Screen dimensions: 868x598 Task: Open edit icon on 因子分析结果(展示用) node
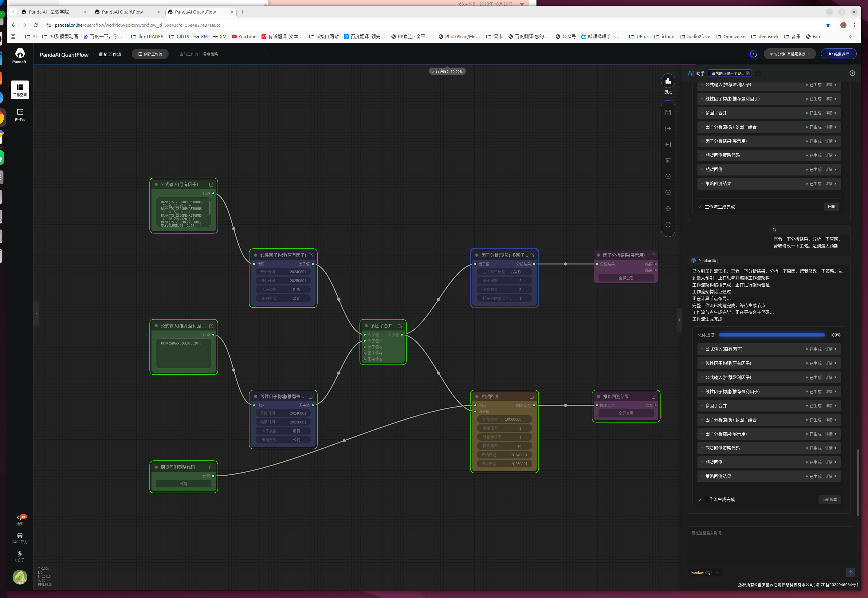tap(653, 256)
